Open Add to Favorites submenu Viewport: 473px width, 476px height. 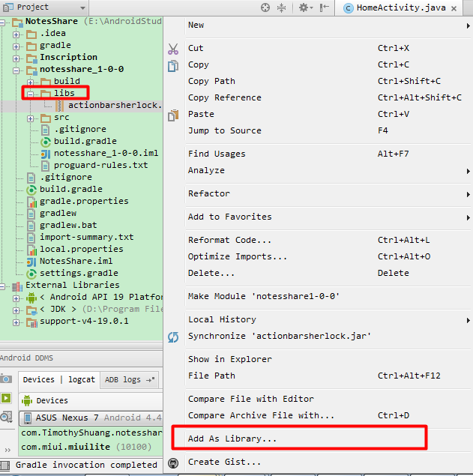pyautogui.click(x=329, y=217)
